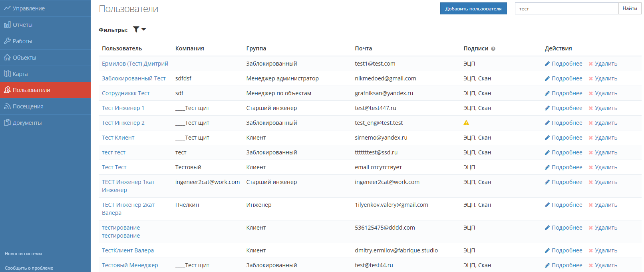This screenshot has height=272, width=644.
Task: Click the filter funnel icon
Action: (136, 30)
